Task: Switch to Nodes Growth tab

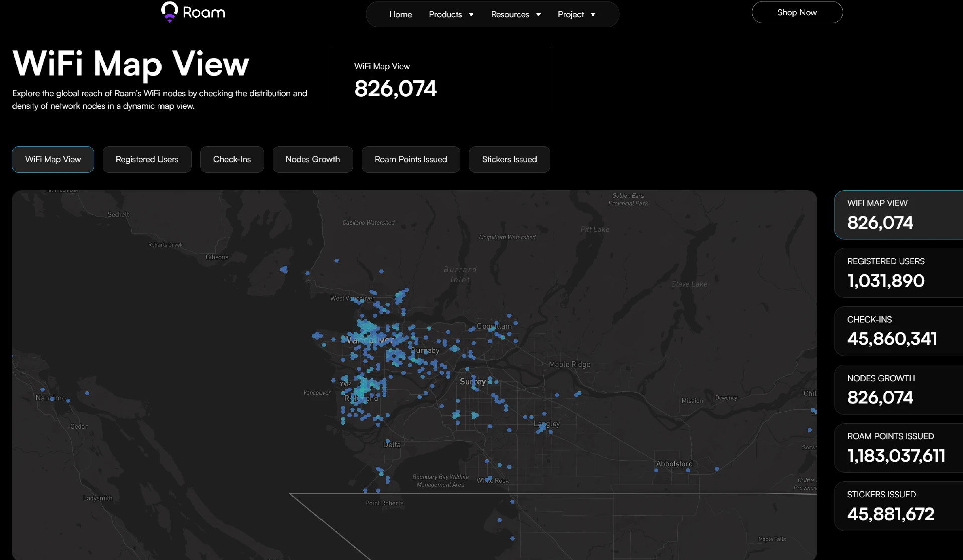Action: click(x=312, y=159)
